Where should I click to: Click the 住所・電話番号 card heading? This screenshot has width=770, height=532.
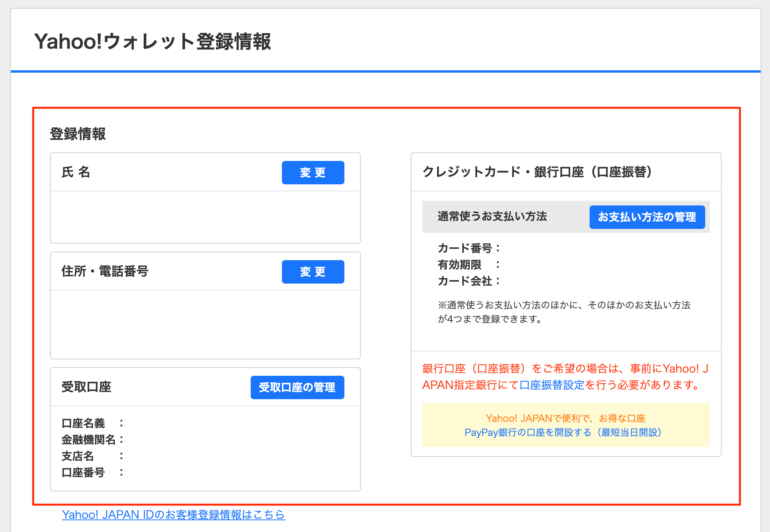105,271
